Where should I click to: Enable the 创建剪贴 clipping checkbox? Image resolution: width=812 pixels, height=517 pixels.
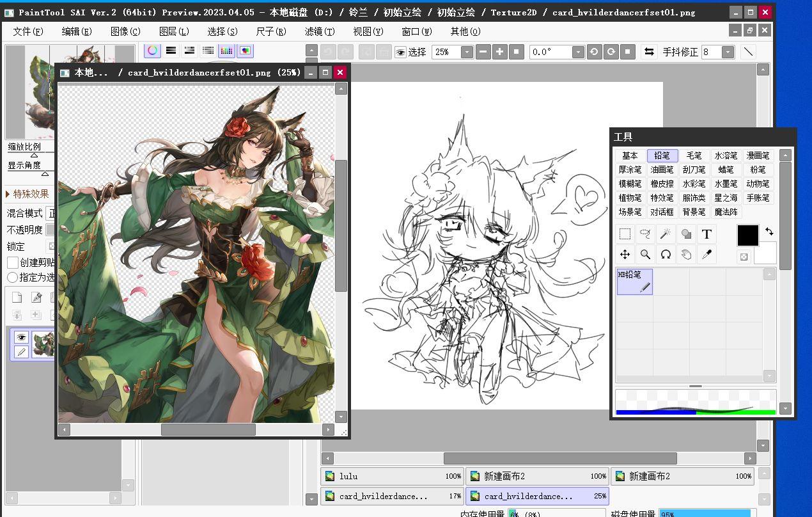(12, 262)
